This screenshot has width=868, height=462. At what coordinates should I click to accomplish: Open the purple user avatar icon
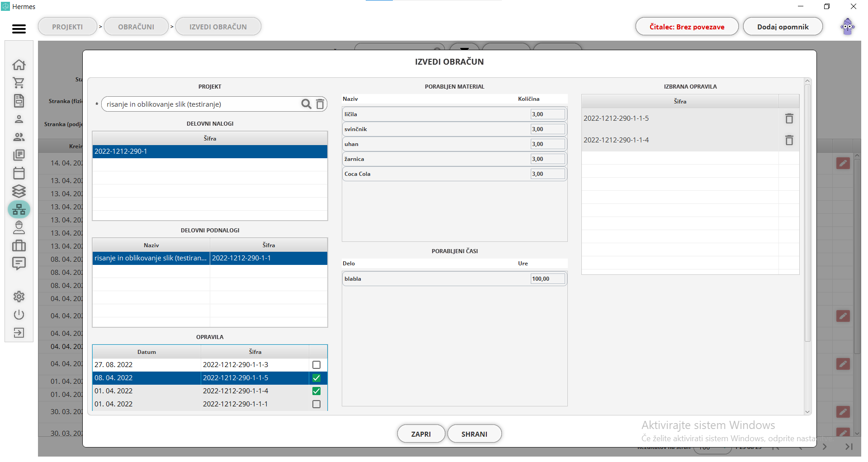(x=848, y=27)
